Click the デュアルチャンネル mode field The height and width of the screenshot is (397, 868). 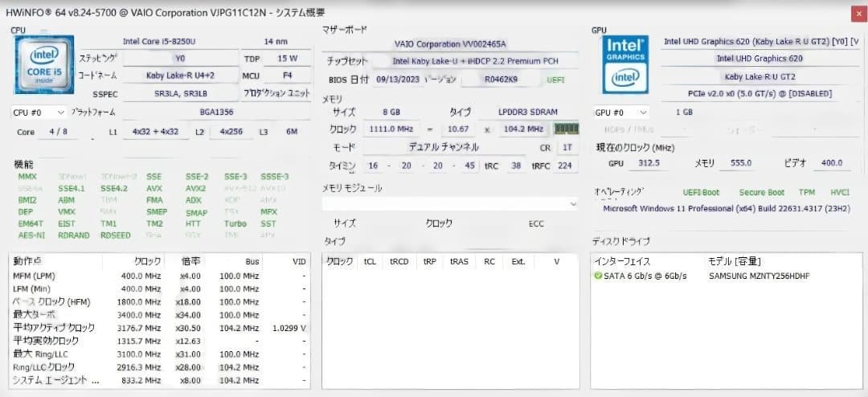click(x=443, y=148)
